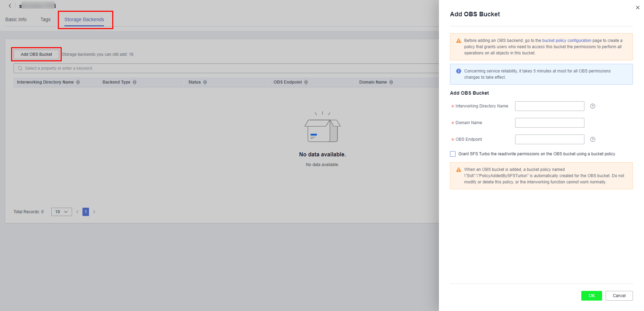Image resolution: width=644 pixels, height=311 pixels.
Task: Focus the OBS Endpoint input field
Action: 550,139
